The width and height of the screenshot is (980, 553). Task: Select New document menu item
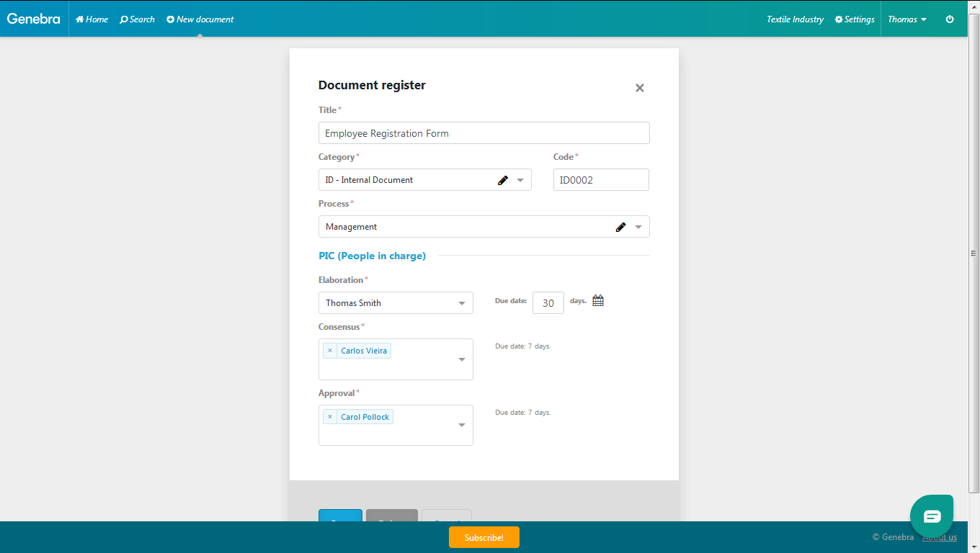click(200, 19)
